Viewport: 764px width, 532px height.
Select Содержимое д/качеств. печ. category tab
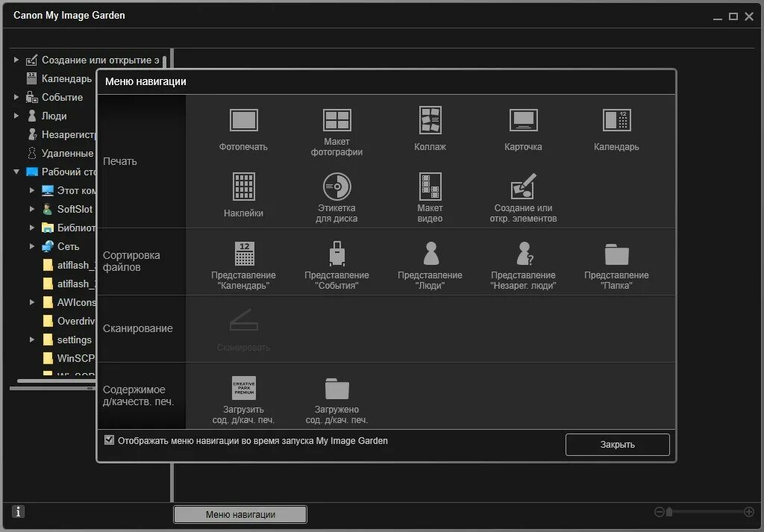pos(141,395)
